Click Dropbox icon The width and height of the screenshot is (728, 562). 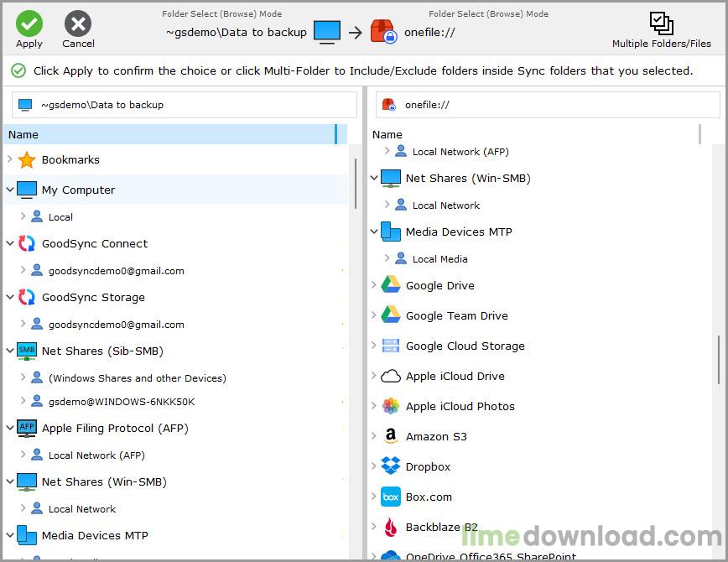391,466
